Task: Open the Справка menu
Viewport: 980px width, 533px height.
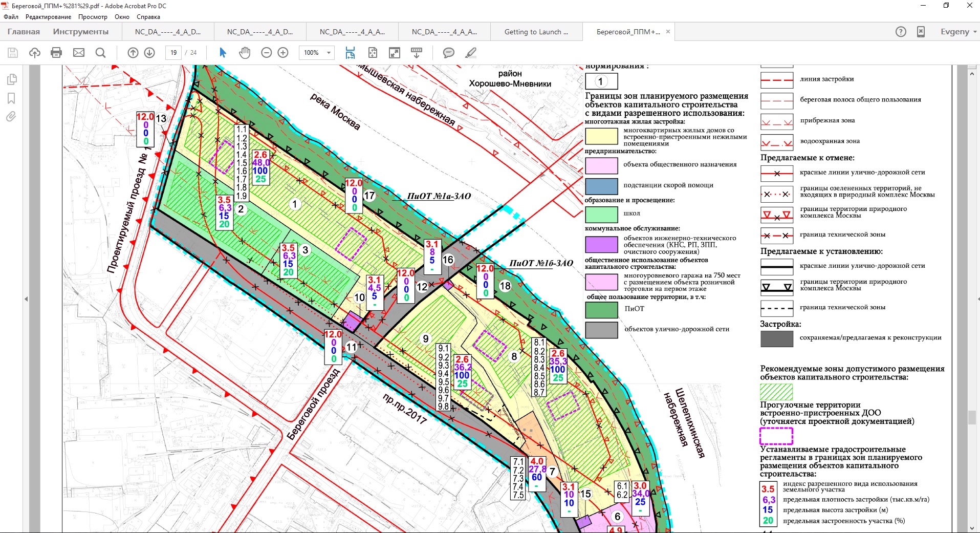Action: click(148, 17)
